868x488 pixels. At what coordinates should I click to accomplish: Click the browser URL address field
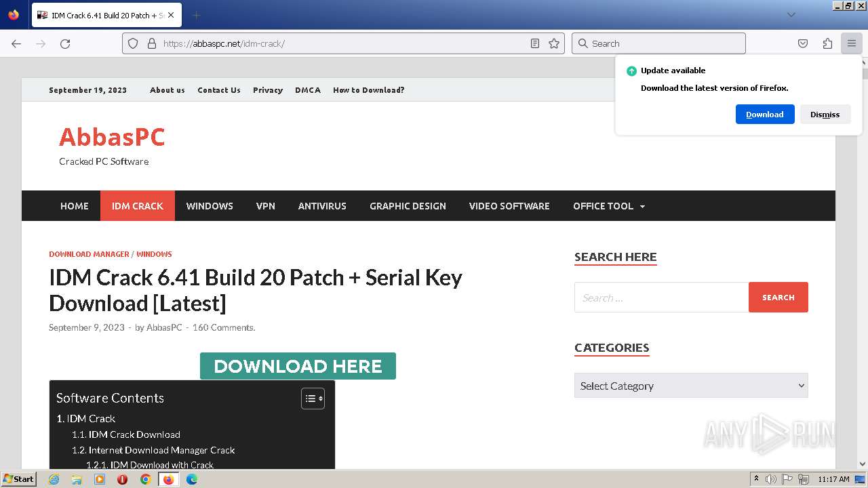tap(342, 43)
